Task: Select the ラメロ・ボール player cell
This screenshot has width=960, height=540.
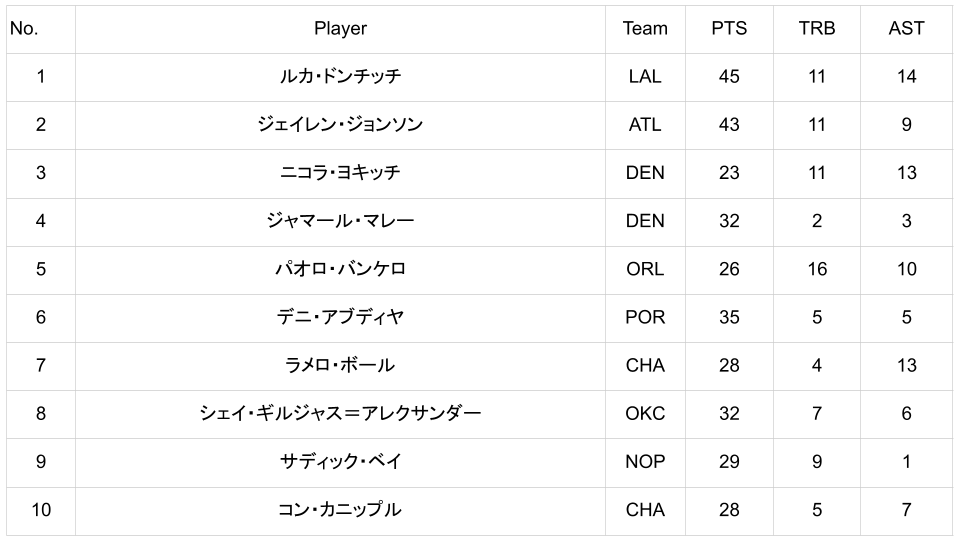Action: point(340,365)
